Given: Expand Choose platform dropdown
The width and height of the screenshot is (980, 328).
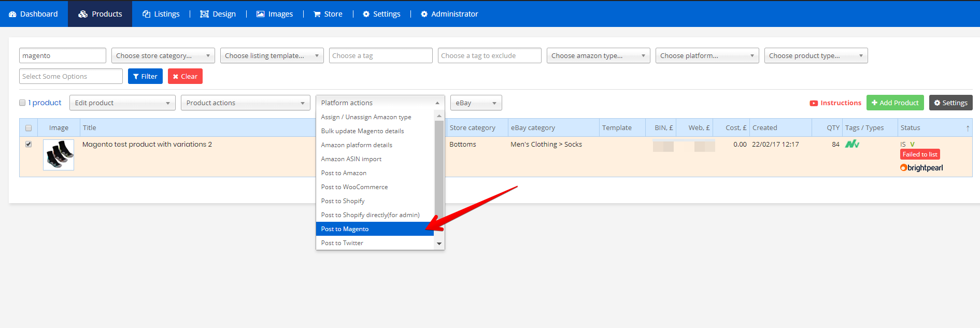Looking at the screenshot, I should [707, 55].
